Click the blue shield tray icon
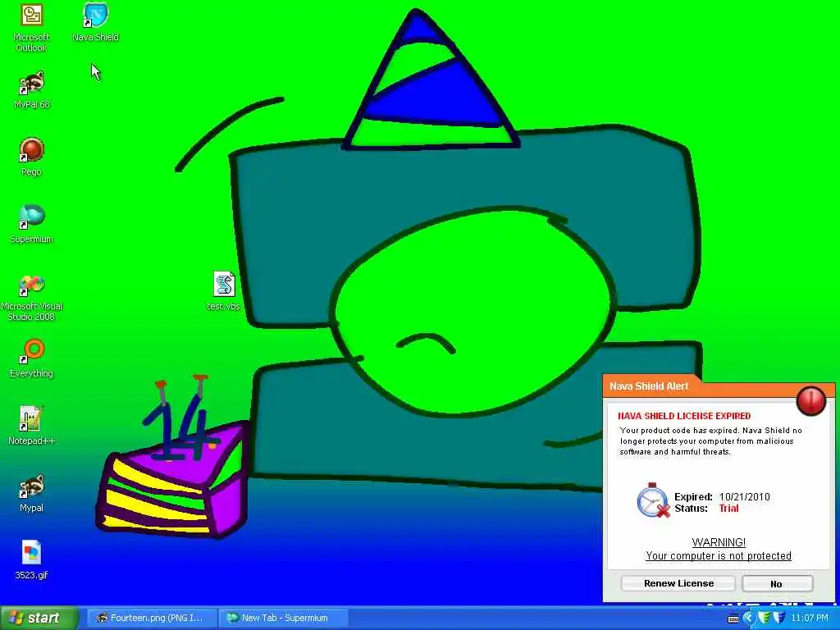 coord(778,618)
